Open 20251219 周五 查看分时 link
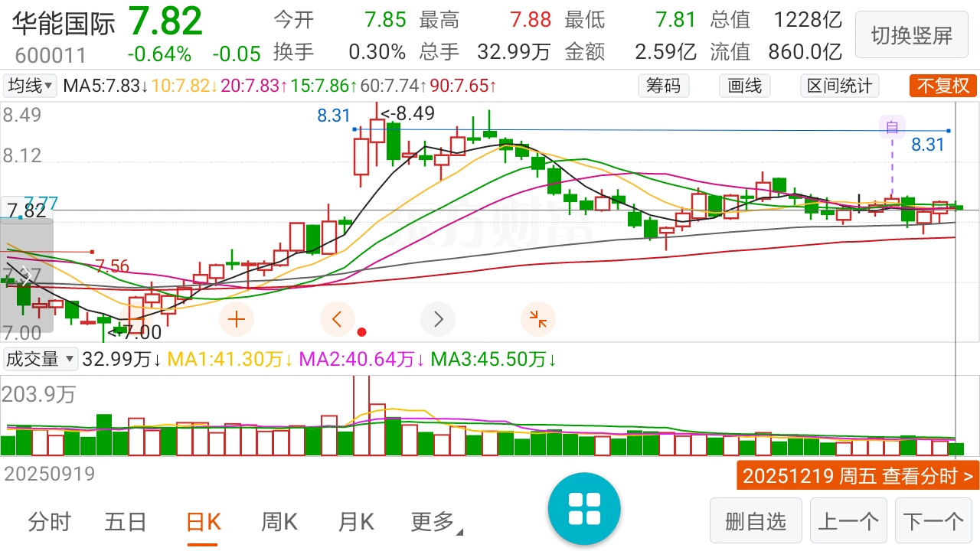 (858, 476)
